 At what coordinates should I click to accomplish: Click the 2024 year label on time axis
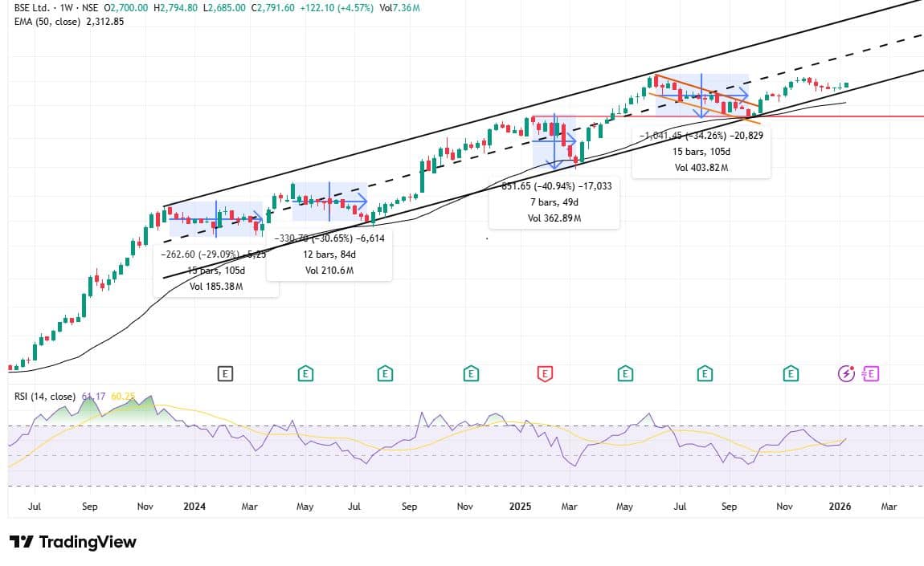point(194,507)
